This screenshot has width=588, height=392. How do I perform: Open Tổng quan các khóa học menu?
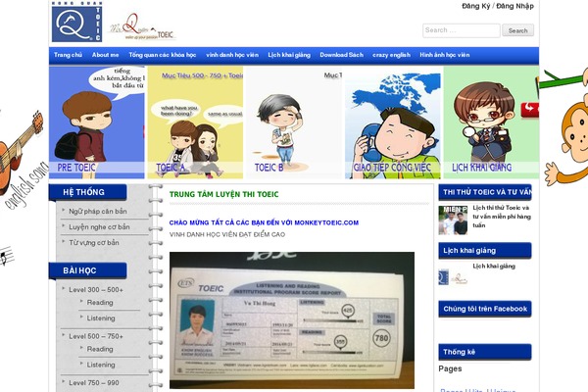click(163, 55)
